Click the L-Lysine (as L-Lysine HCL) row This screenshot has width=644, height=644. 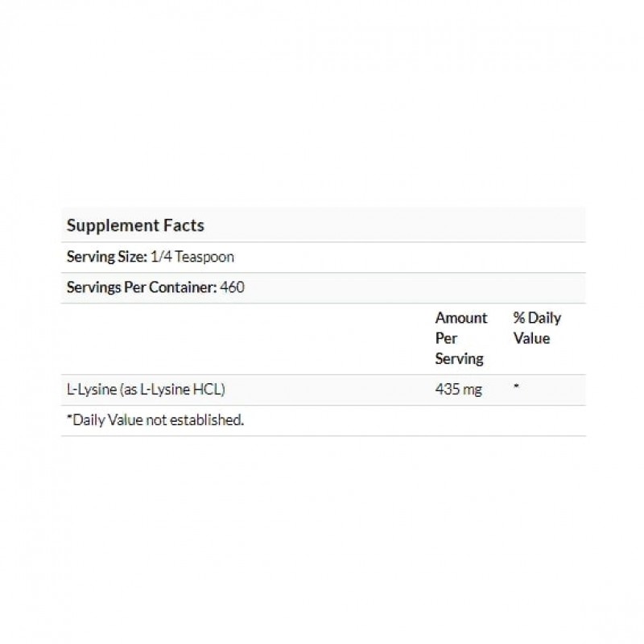point(144,390)
